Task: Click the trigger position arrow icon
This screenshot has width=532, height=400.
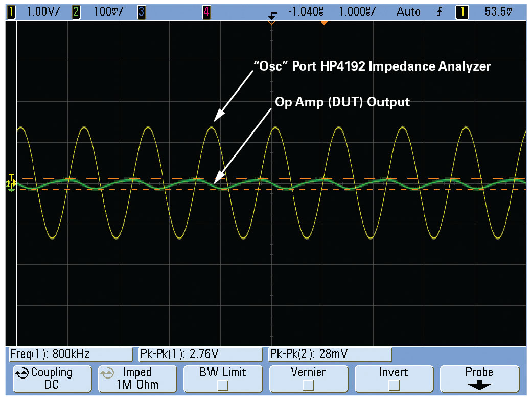Action: (272, 16)
